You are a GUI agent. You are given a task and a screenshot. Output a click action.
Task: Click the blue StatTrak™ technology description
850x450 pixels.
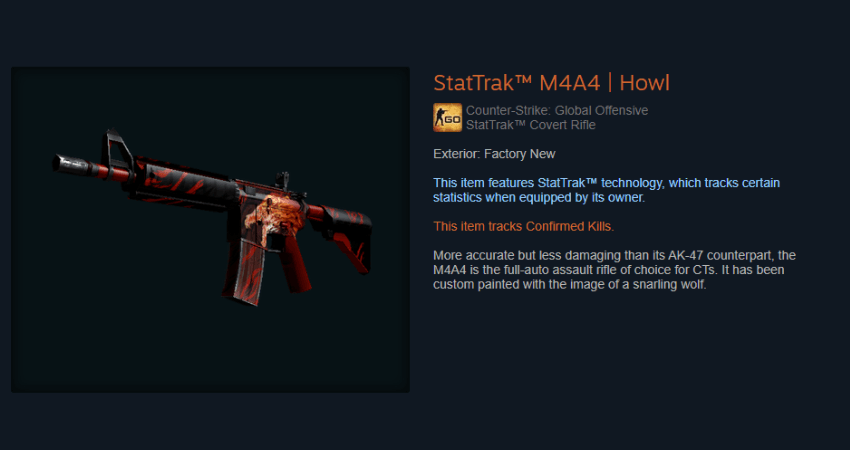click(x=606, y=190)
